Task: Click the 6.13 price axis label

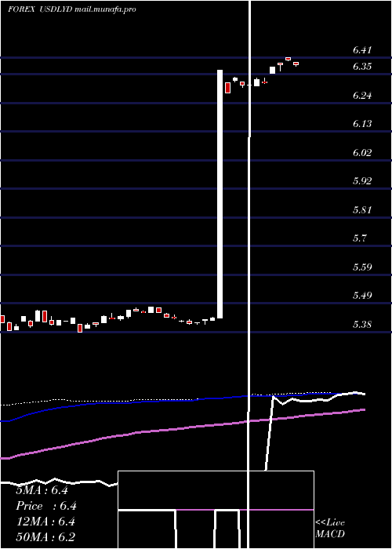Action: pyautogui.click(x=362, y=124)
